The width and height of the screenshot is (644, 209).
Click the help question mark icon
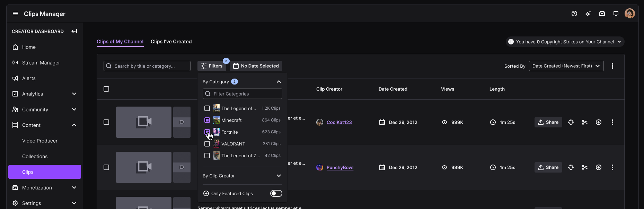pyautogui.click(x=574, y=14)
